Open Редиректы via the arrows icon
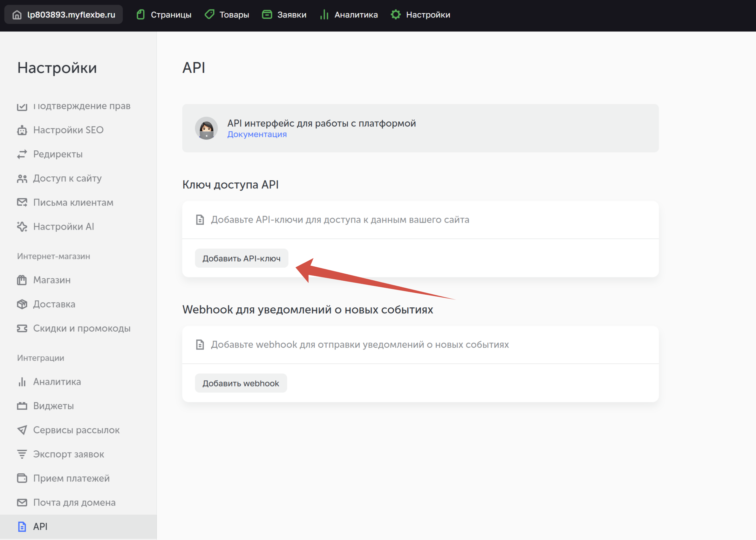The width and height of the screenshot is (756, 540). tap(22, 154)
